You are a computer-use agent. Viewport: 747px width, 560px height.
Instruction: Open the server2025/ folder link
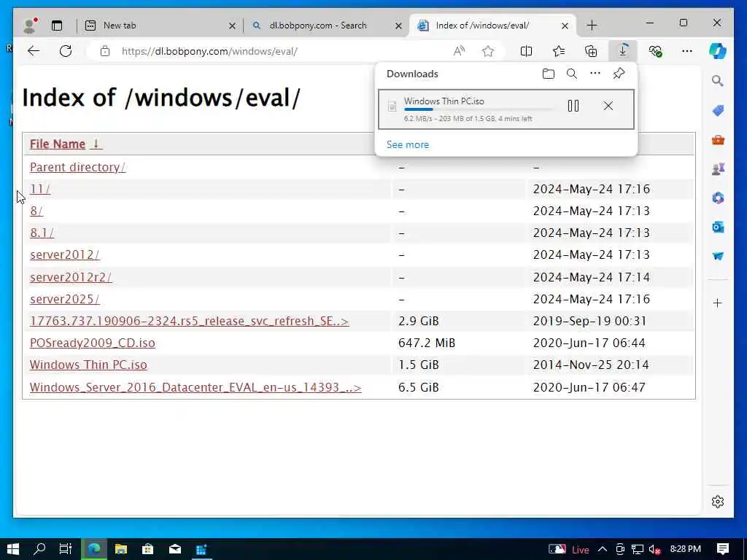click(65, 299)
